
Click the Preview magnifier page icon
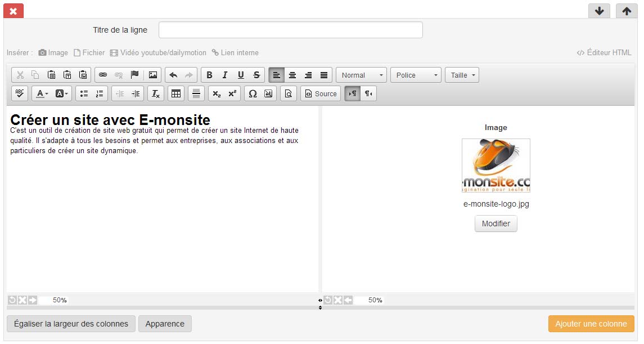[289, 93]
